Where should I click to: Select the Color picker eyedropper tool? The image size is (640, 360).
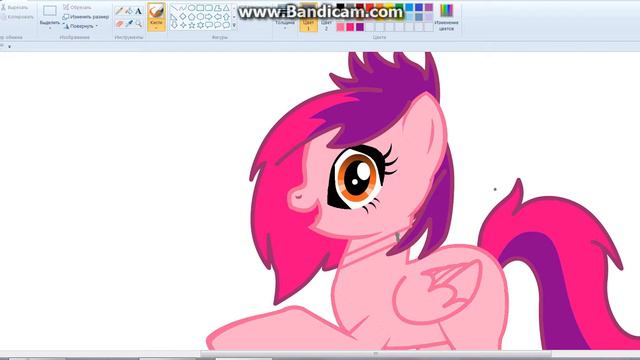pos(129,24)
